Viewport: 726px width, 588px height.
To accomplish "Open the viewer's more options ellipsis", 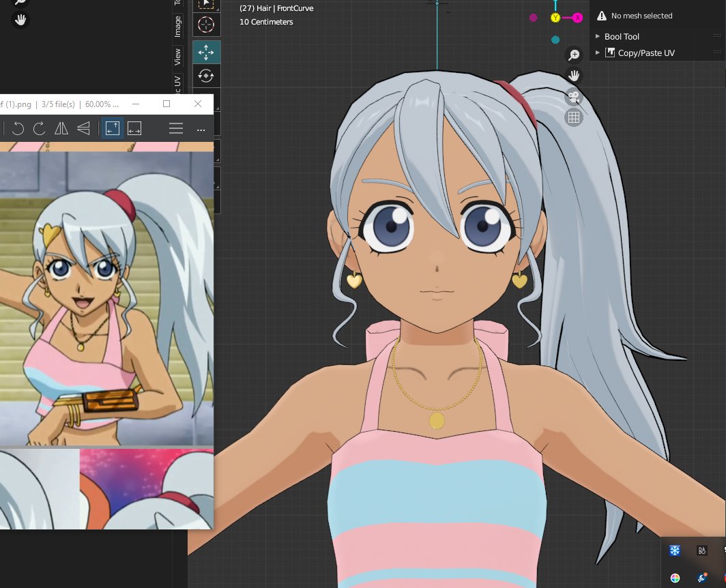I will pyautogui.click(x=201, y=130).
